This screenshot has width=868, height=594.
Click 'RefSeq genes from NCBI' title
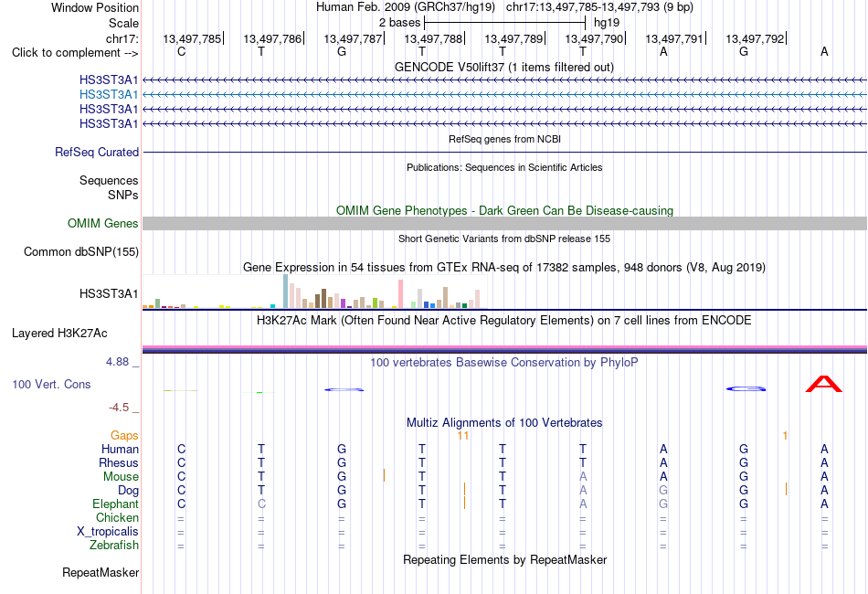point(504,139)
